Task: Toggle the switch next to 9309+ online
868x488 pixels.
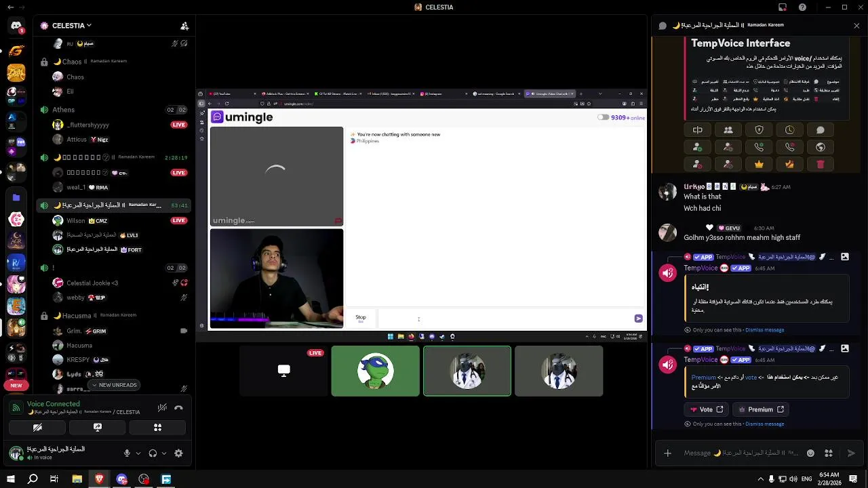Action: tap(603, 117)
